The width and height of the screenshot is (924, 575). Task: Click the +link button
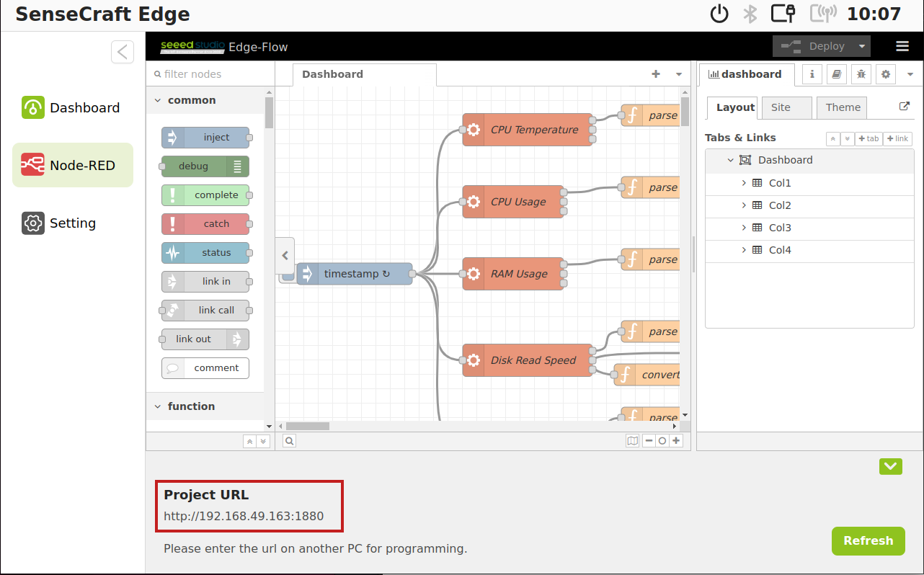pos(897,138)
